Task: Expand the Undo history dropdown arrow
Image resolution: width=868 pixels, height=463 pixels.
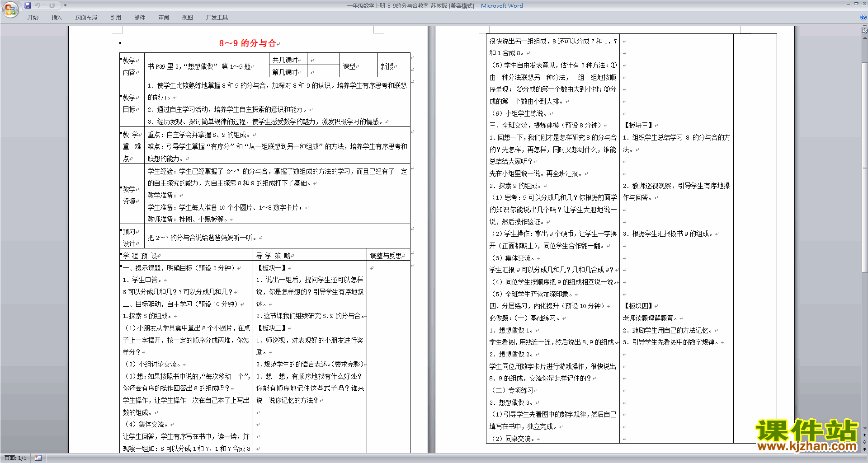Action: [44, 5]
